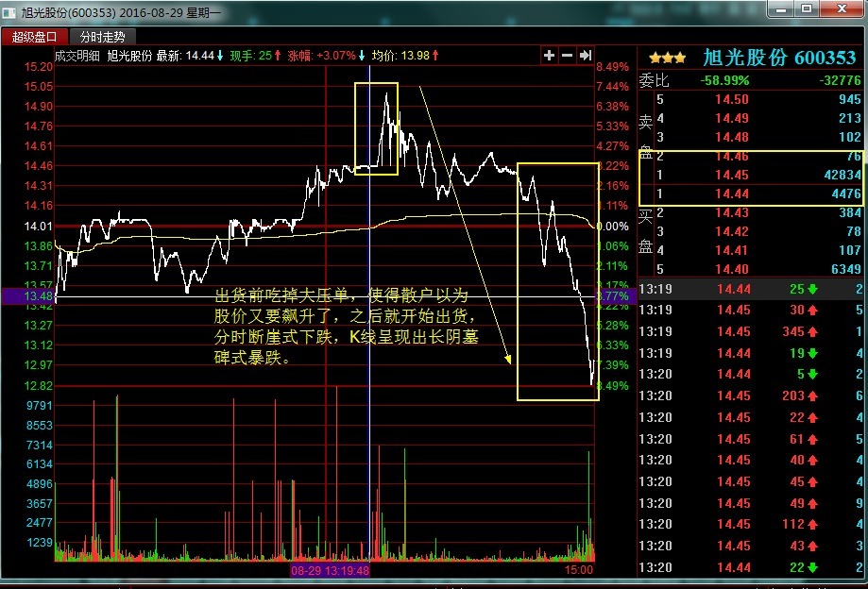Select the trade row with volume 345

coord(751,331)
